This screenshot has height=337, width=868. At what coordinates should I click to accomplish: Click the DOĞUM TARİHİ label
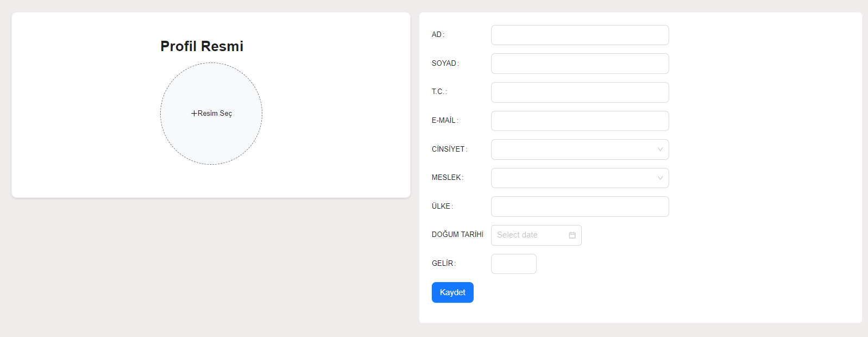pos(457,235)
